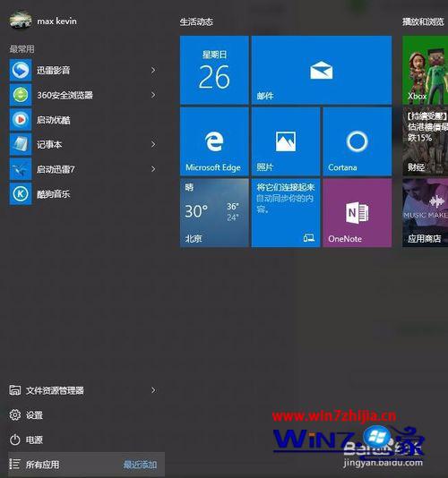Select the 所有应用 menu entry
This screenshot has height=478, width=448.
pyautogui.click(x=86, y=465)
